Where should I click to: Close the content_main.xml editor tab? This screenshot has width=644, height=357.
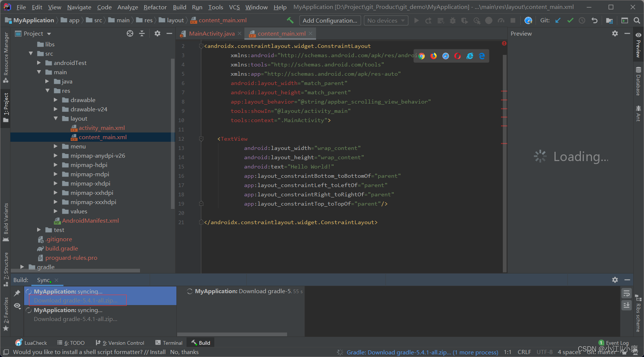(x=310, y=33)
